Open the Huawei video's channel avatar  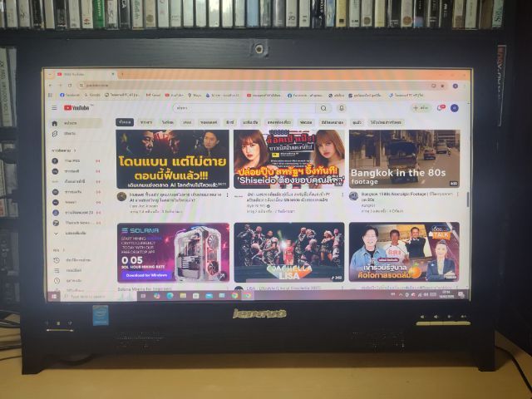point(121,196)
